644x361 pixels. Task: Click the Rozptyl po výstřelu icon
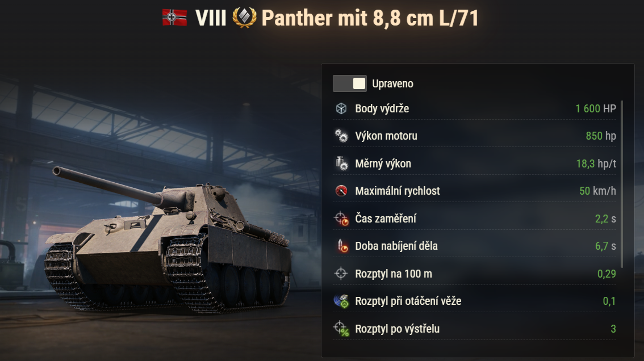coord(341,329)
